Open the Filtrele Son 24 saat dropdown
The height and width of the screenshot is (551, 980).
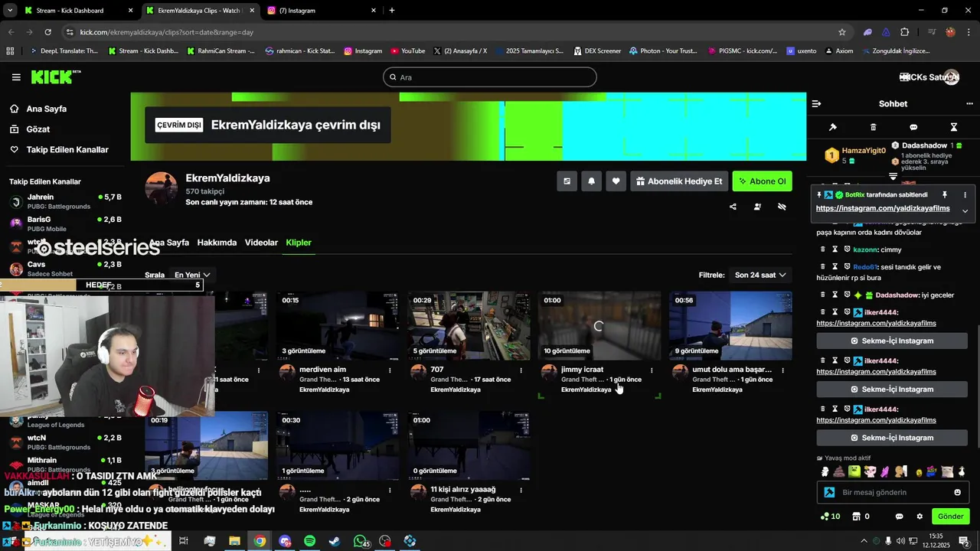760,275
